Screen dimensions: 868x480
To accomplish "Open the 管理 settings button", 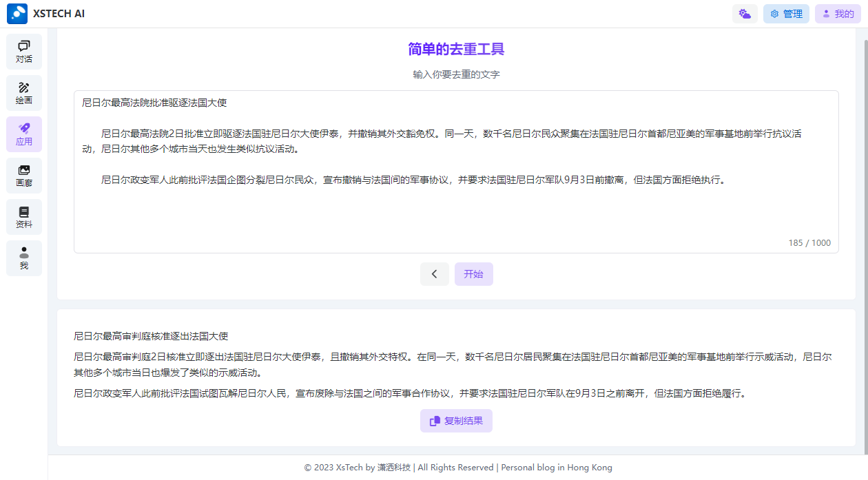I will [x=786, y=14].
